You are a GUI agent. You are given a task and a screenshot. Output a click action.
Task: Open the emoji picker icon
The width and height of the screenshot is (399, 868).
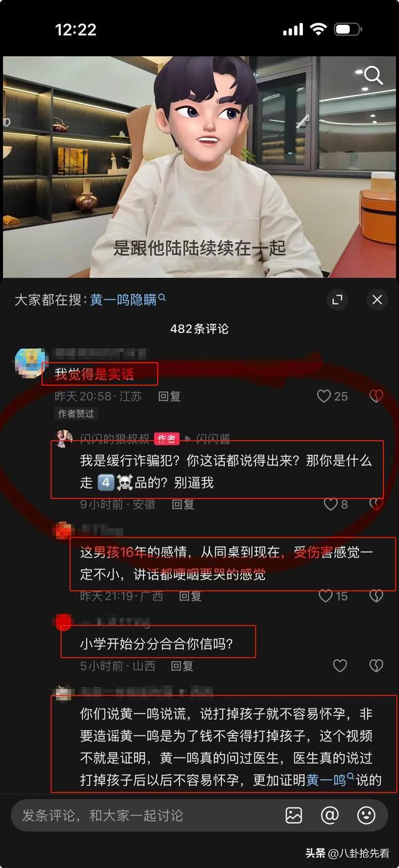pos(366,815)
